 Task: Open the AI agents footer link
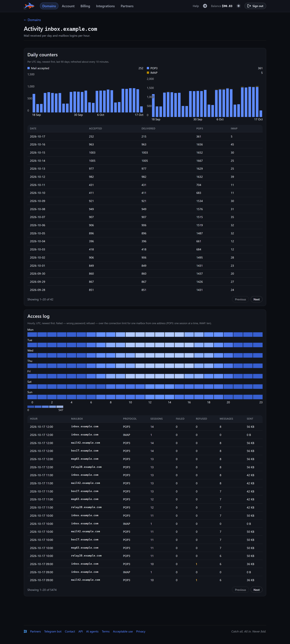pos(92,631)
